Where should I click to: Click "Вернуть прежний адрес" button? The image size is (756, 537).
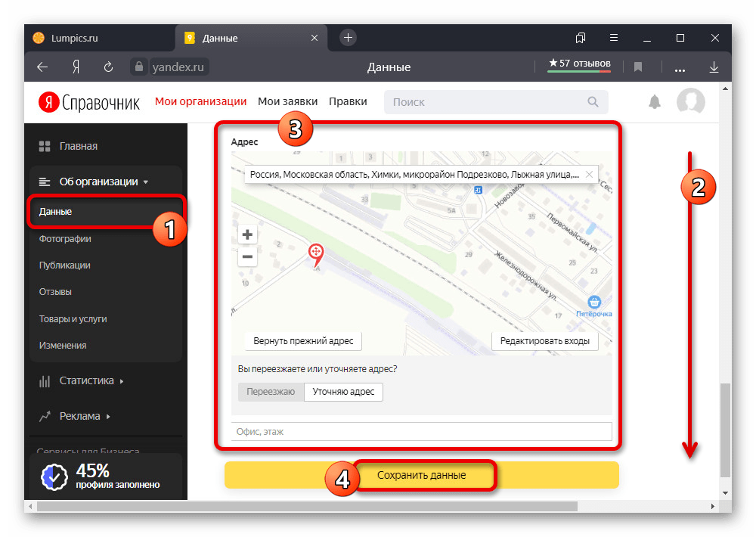[x=303, y=341]
